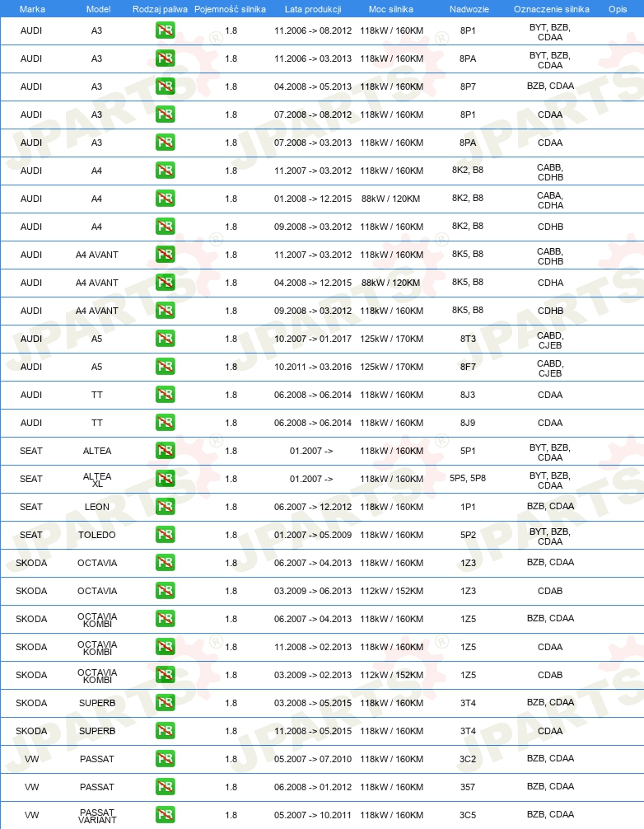
Task: Click the Rodzaj paliwa column header
Action: [x=160, y=9]
